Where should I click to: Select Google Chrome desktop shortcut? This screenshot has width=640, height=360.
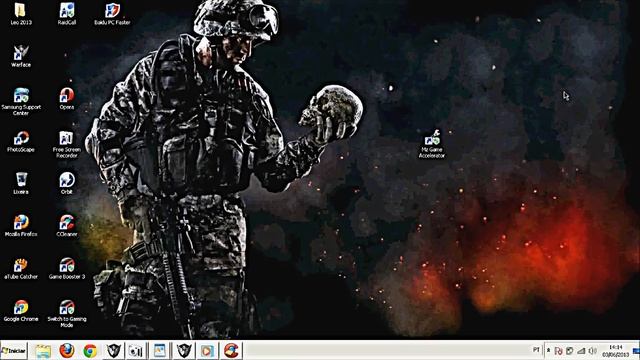point(21,310)
